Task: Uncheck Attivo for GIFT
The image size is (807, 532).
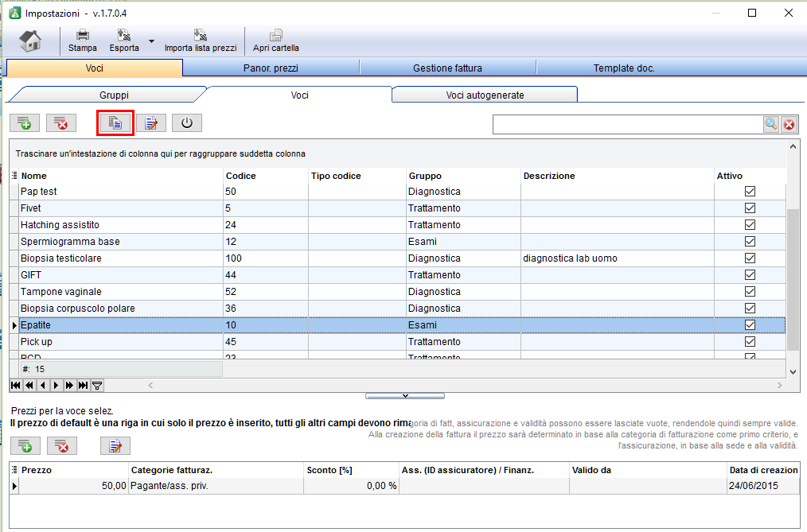Action: 750,274
